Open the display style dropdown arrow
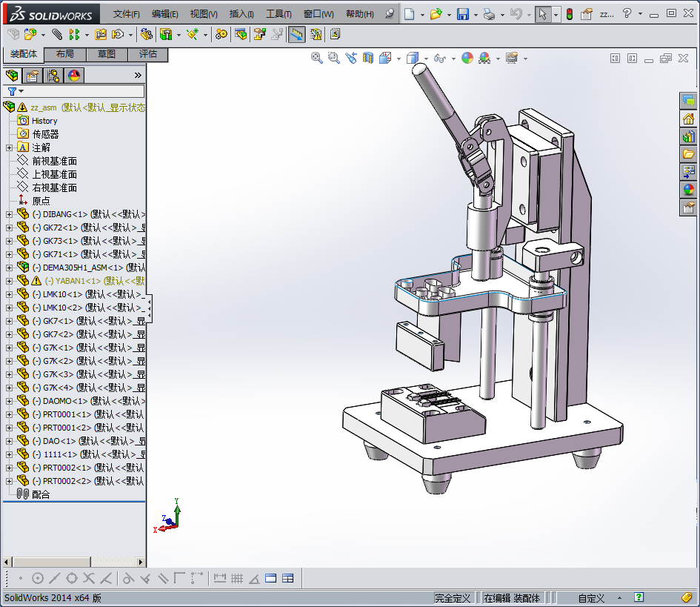The width and height of the screenshot is (700, 607). coord(427,58)
